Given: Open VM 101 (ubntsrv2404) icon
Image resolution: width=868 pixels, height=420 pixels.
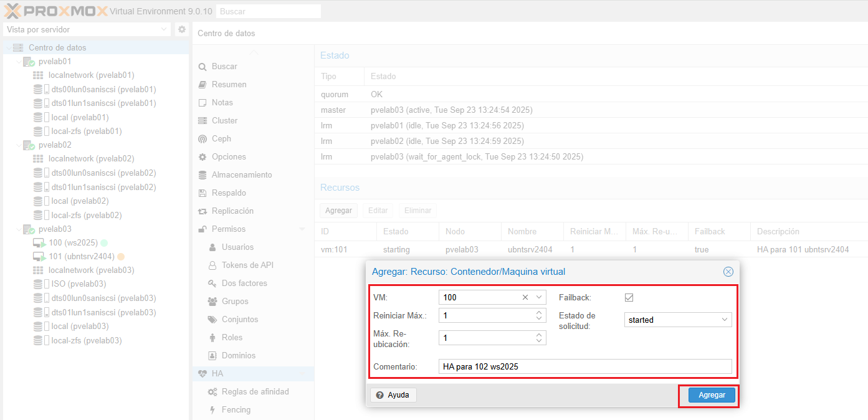Looking at the screenshot, I should (39, 257).
